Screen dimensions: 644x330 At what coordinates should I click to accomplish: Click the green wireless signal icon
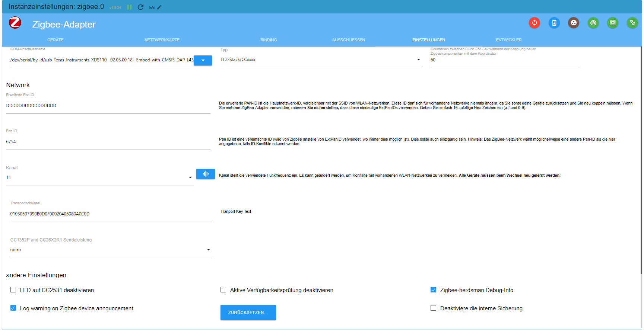(632, 23)
